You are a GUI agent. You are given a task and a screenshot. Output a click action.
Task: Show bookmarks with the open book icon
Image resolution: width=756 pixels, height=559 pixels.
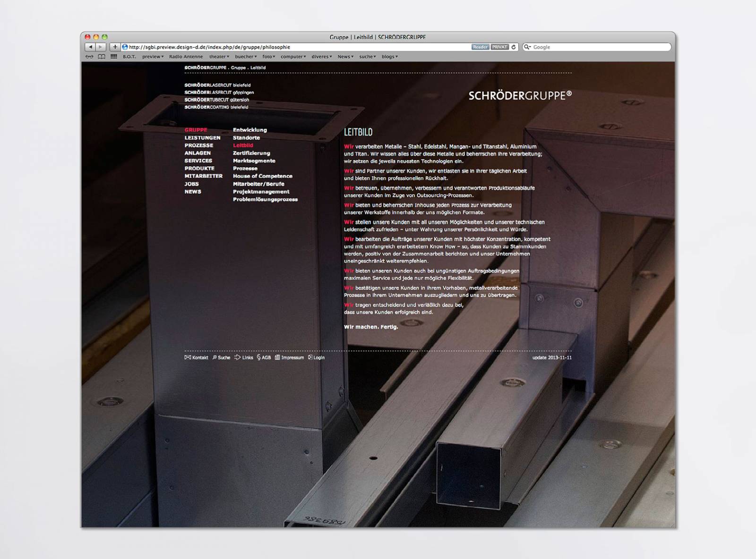pos(102,57)
